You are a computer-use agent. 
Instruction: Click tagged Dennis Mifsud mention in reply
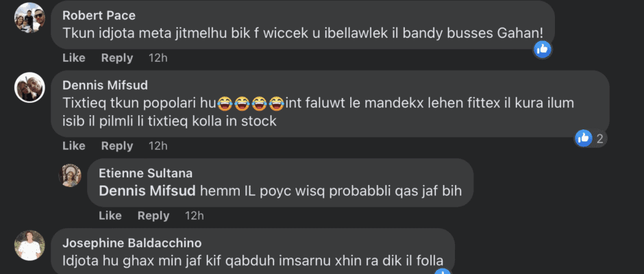pyautogui.click(x=147, y=191)
